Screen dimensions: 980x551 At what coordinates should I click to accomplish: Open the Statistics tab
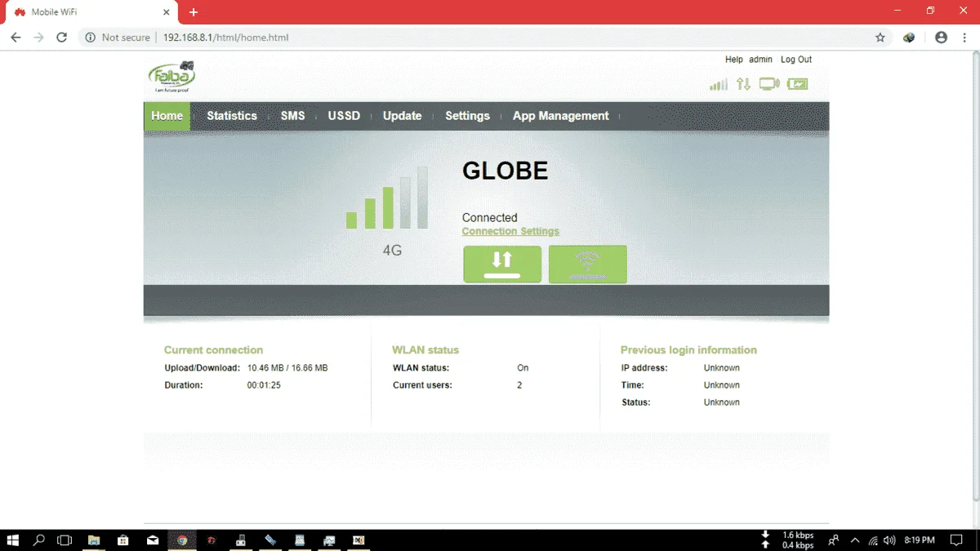tap(232, 116)
